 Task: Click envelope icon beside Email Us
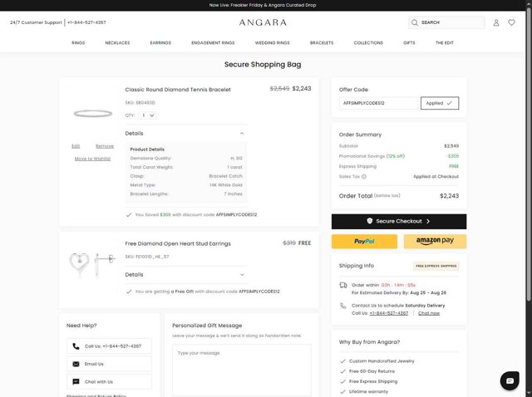[x=76, y=364]
